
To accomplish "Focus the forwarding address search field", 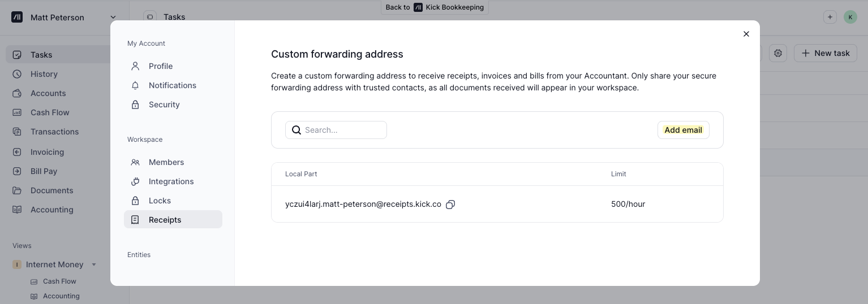I will tap(343, 130).
